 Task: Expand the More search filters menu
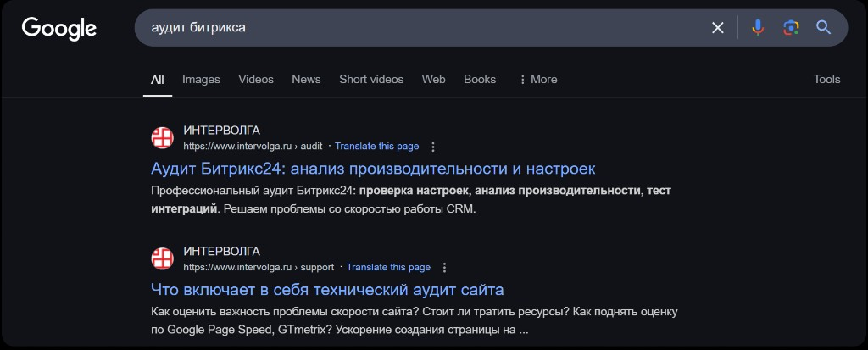(538, 79)
